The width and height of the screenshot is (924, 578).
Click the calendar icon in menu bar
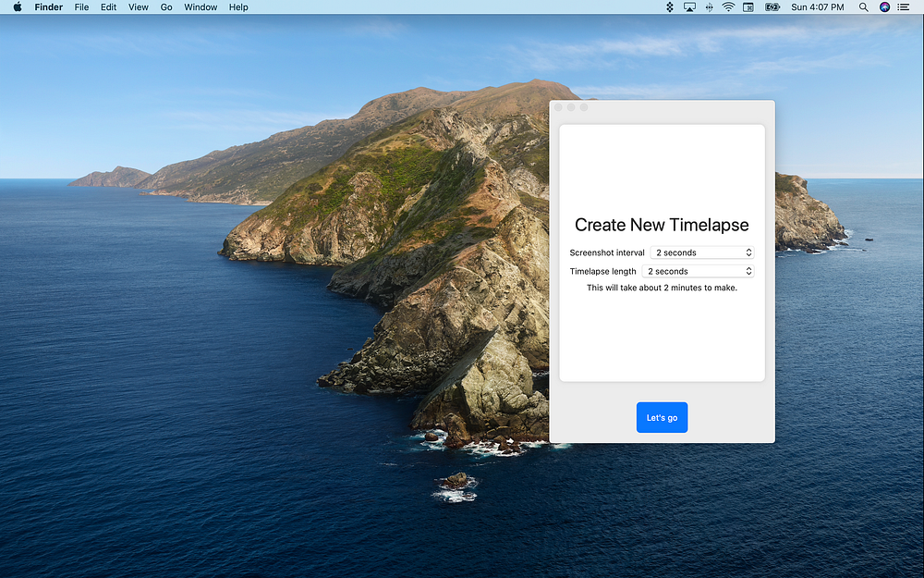748,7
